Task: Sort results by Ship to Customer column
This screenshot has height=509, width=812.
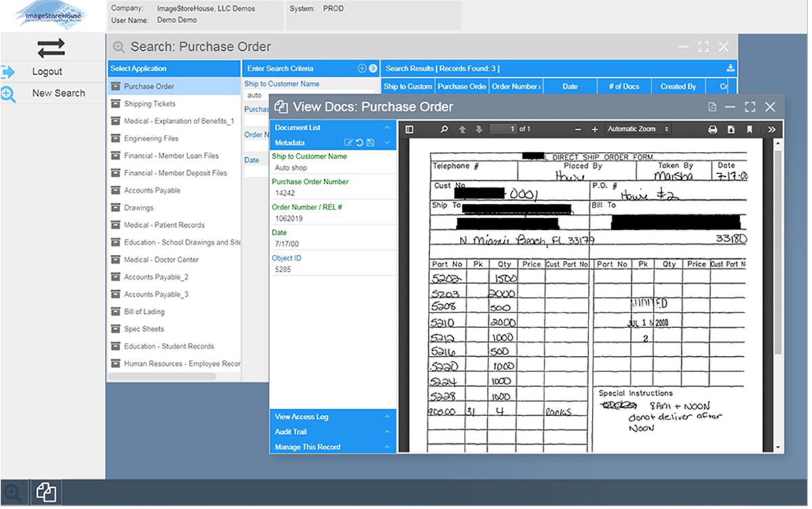Action: [408, 87]
